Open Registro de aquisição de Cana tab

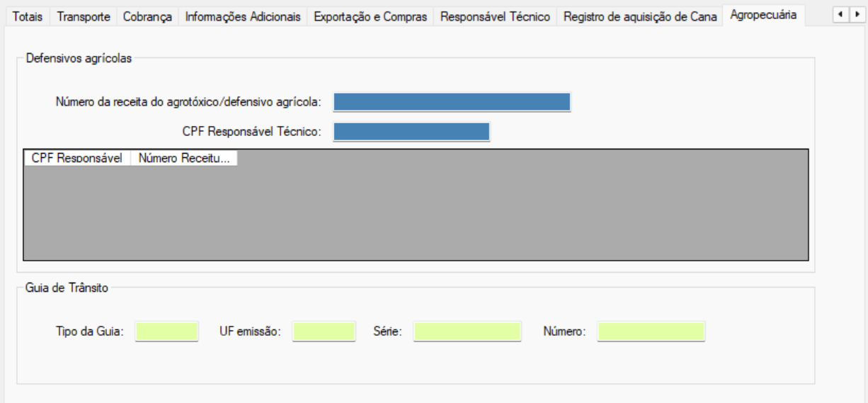point(640,17)
